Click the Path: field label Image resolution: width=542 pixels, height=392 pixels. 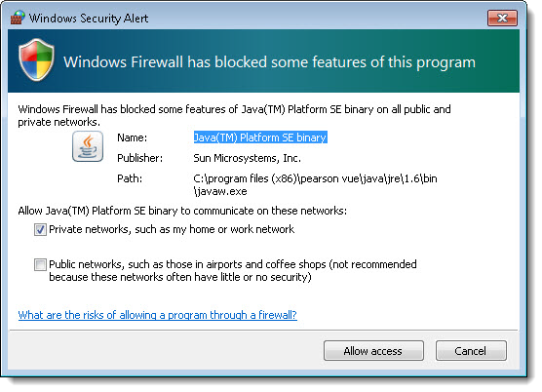pyautogui.click(x=130, y=178)
